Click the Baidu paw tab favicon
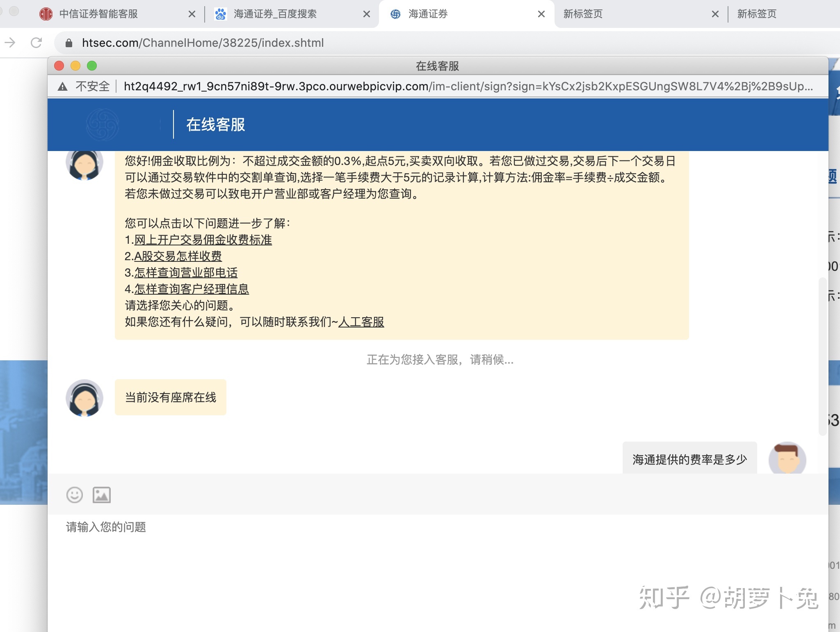This screenshot has height=632, width=840. click(221, 14)
